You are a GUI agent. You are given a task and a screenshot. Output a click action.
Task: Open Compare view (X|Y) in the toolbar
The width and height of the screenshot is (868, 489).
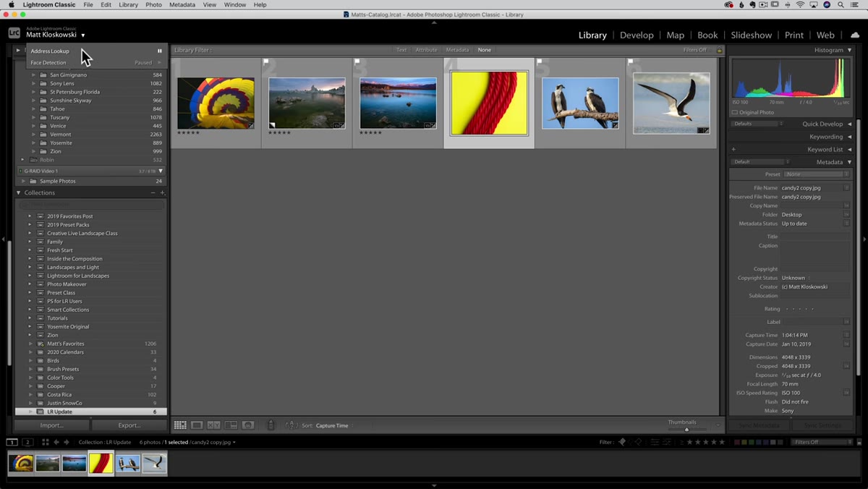(x=213, y=425)
